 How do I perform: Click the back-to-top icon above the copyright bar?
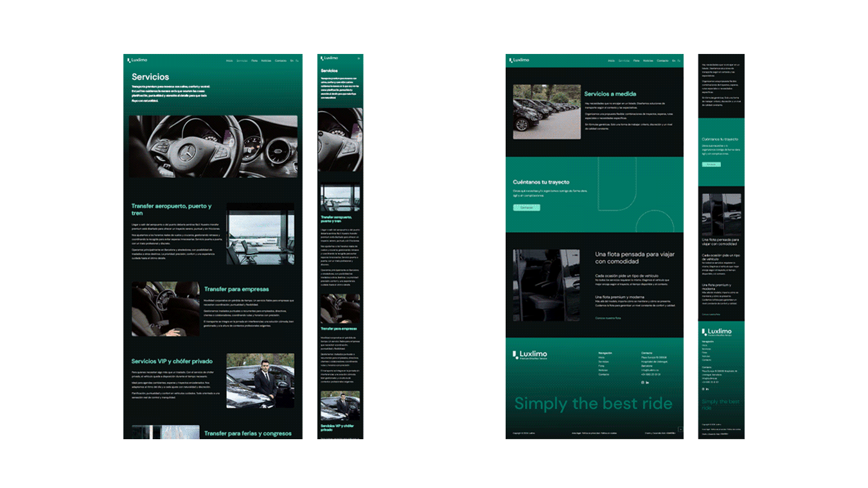680,428
